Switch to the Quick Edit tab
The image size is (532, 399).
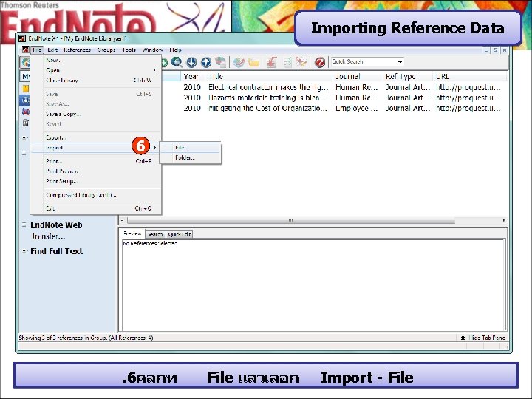click(180, 234)
